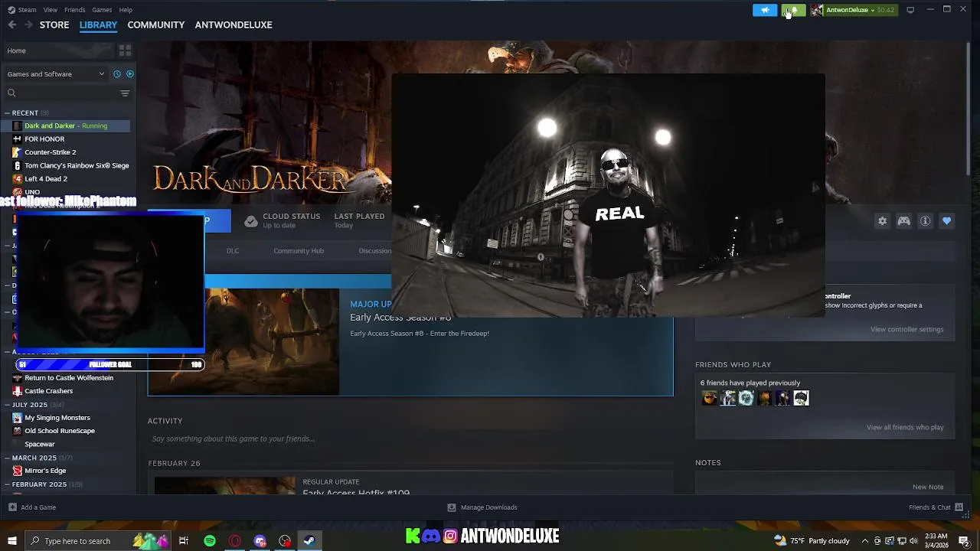Image resolution: width=980 pixels, height=551 pixels.
Task: Open game settings gear icon
Action: pos(883,221)
